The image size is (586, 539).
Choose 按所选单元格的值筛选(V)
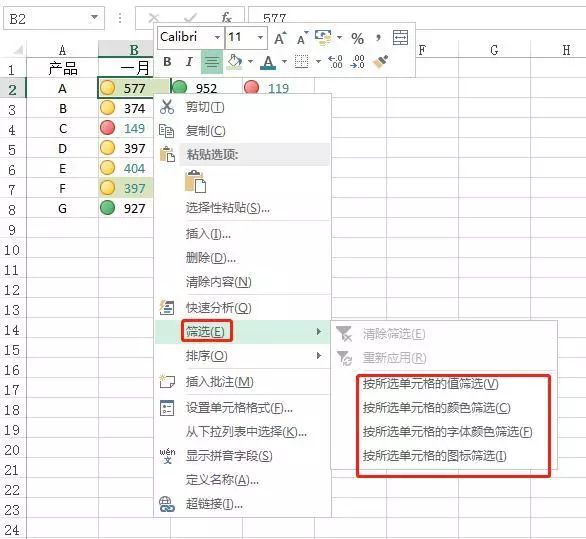tap(444, 384)
